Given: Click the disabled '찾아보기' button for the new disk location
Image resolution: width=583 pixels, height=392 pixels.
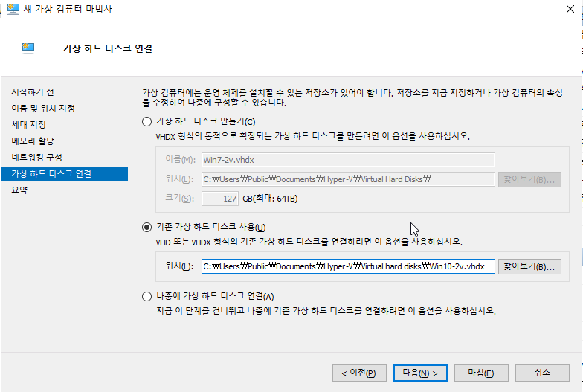Looking at the screenshot, I should pos(529,180).
